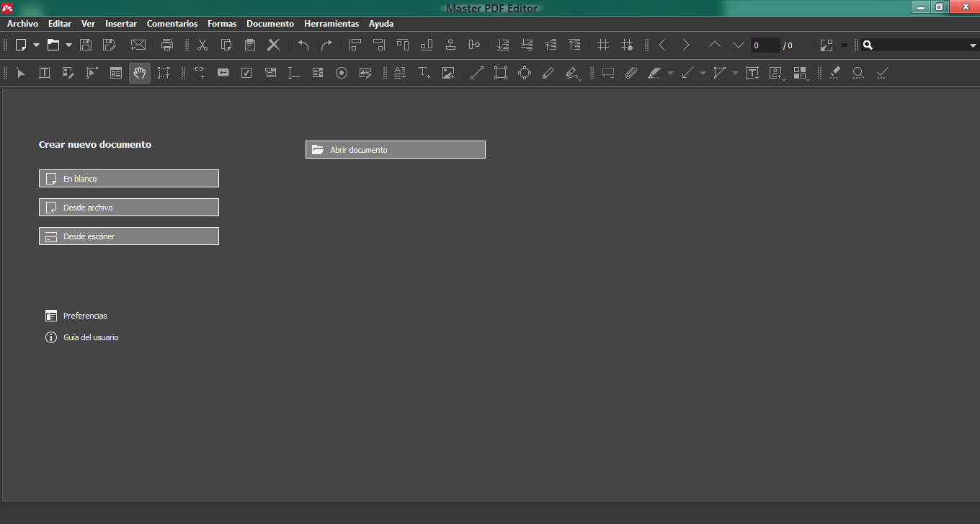Click the open folder toolbar icon
The width and height of the screenshot is (980, 524).
tap(53, 45)
